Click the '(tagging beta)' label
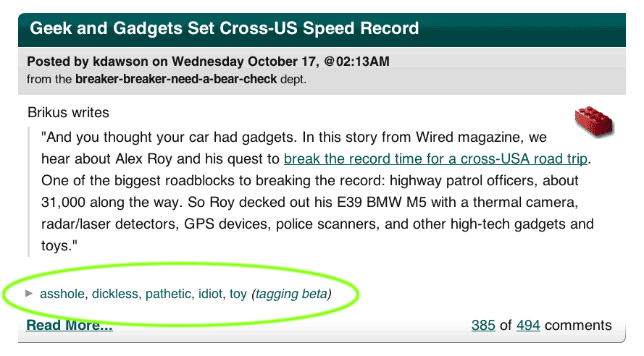 pos(292,294)
